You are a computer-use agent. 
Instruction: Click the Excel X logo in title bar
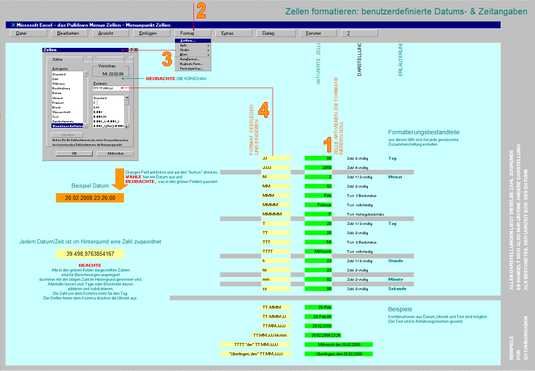13,25
